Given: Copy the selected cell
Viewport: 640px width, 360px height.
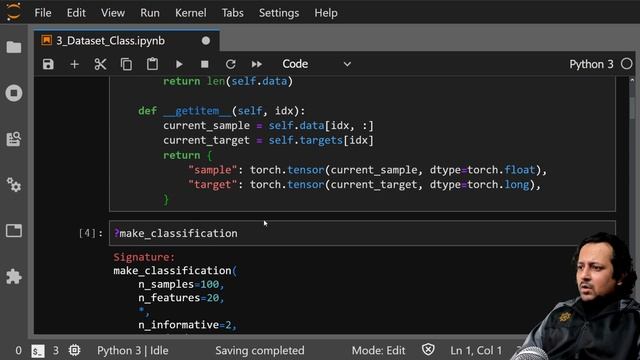Looking at the screenshot, I should (127, 64).
